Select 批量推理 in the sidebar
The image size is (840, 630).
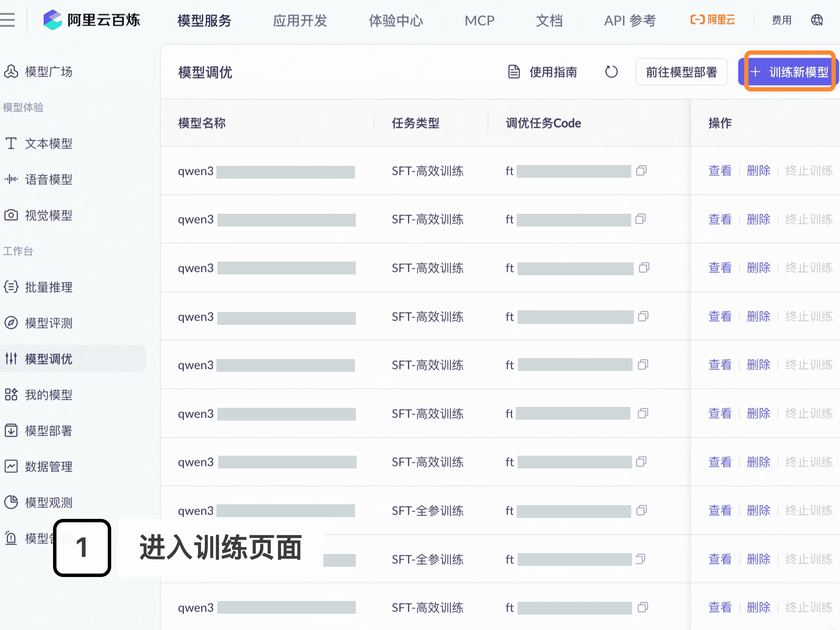[x=48, y=287]
